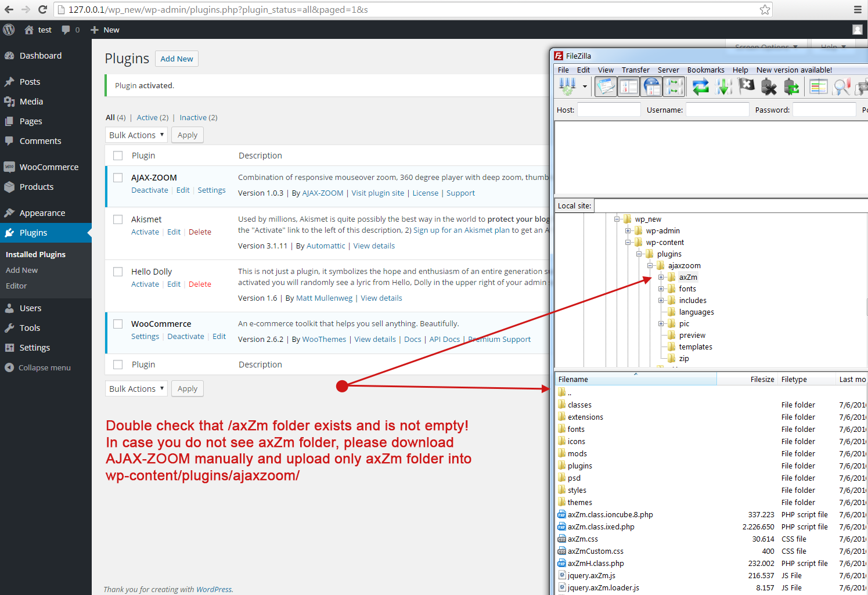
Task: Sort FileZilla list by Filename column header
Action: (x=636, y=379)
